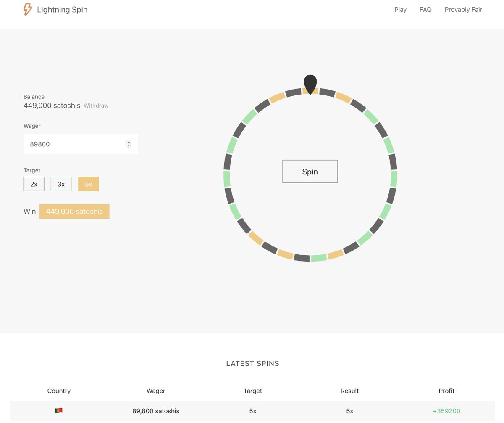Select the 3x target multiplier
This screenshot has width=504, height=423.
tap(61, 184)
